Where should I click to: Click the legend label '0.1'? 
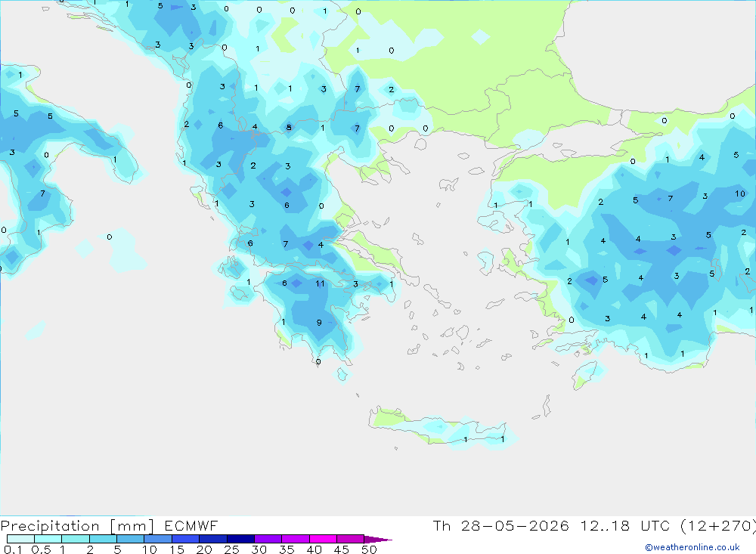click(13, 549)
